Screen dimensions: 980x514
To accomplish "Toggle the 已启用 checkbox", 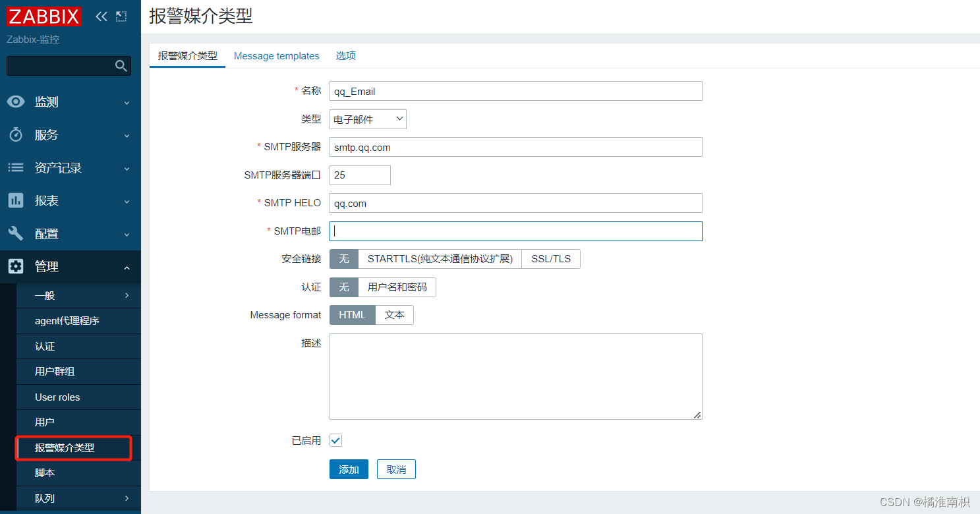I will [336, 440].
